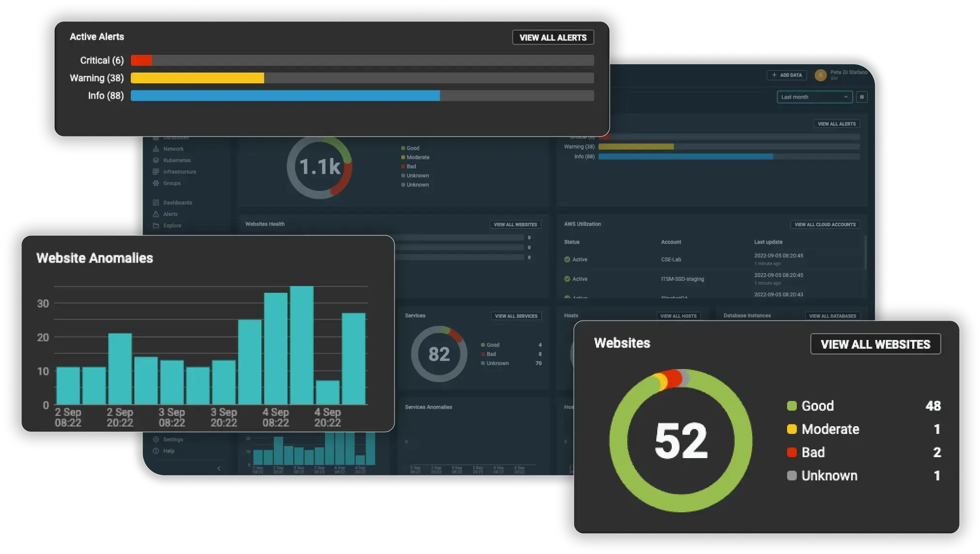
Task: Click the large View All Websites button
Action: (x=875, y=344)
